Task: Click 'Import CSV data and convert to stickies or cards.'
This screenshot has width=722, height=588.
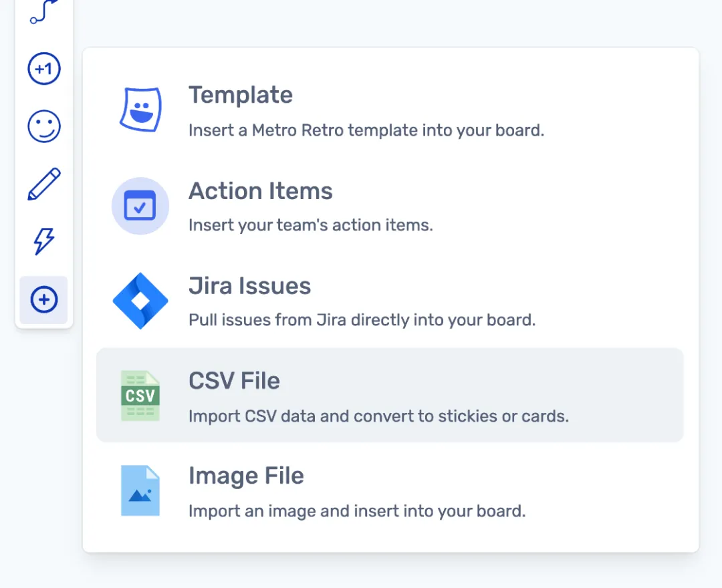Action: (x=379, y=416)
